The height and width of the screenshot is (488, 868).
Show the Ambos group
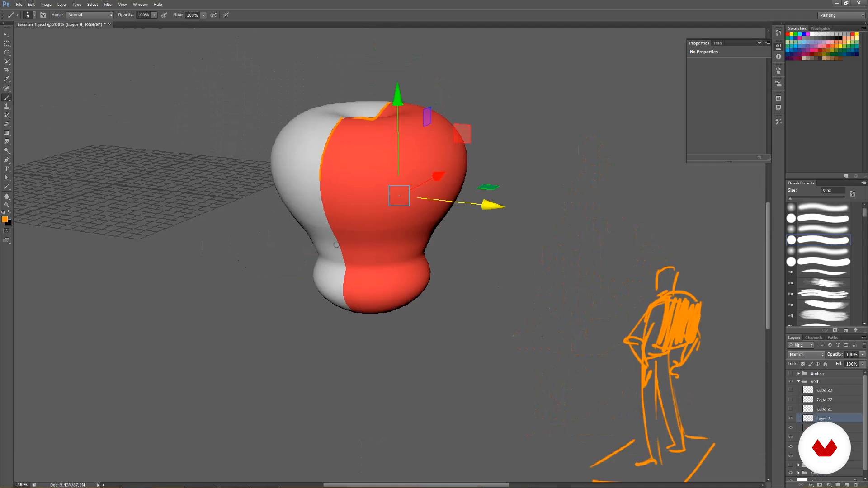click(x=791, y=374)
